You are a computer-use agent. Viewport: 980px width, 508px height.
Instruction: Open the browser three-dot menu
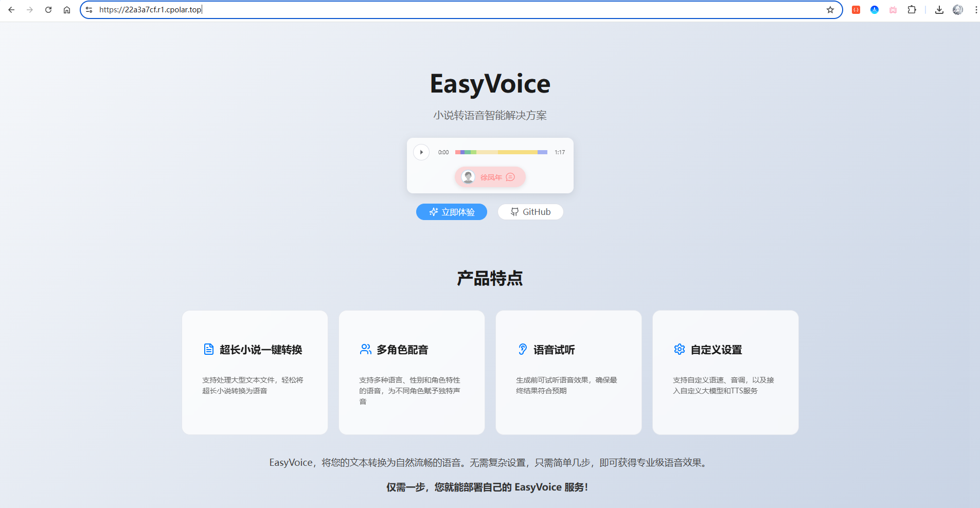click(976, 10)
